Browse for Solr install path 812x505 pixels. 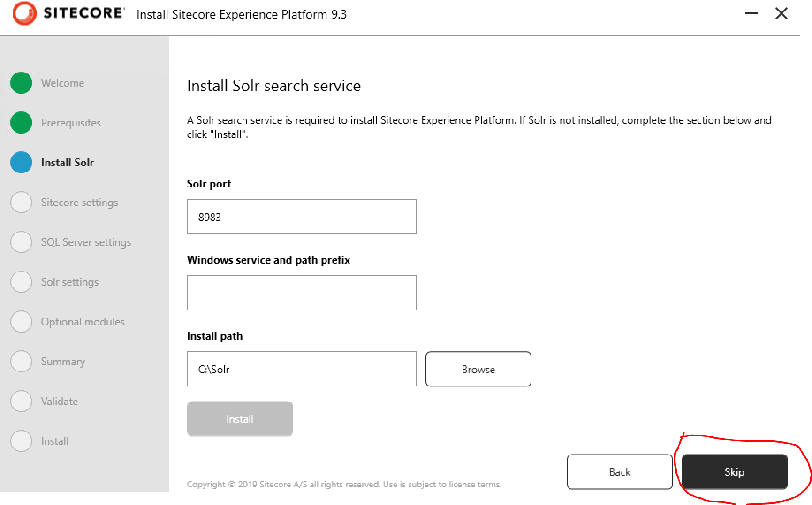tap(478, 369)
